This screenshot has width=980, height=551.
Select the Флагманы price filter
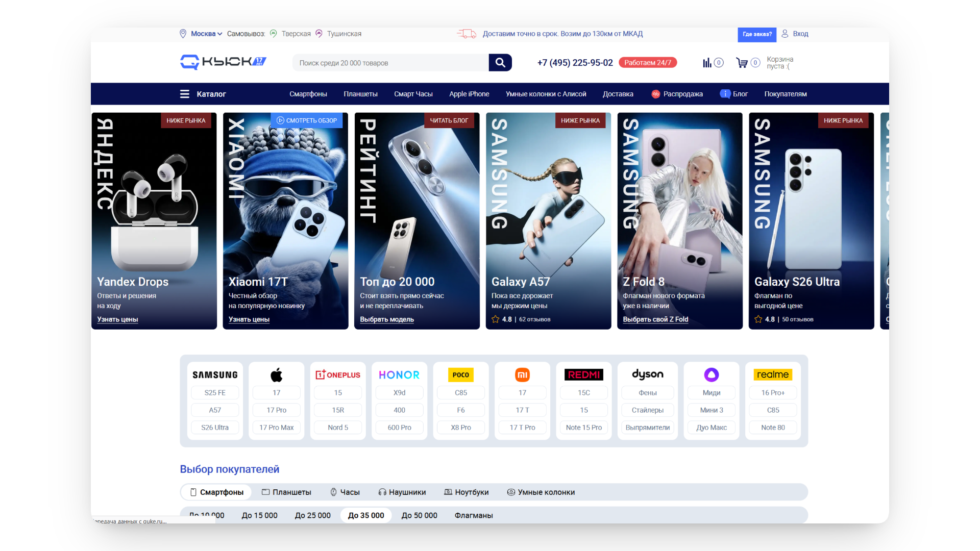pyautogui.click(x=474, y=515)
